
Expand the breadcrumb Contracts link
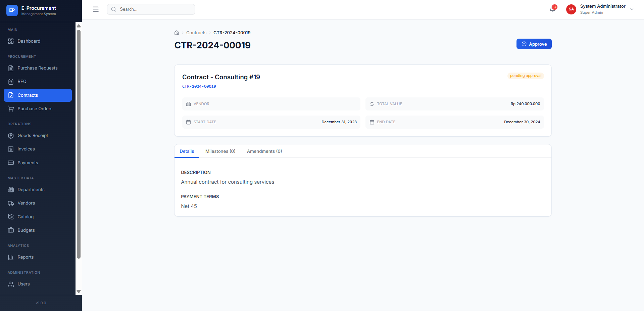tap(196, 33)
